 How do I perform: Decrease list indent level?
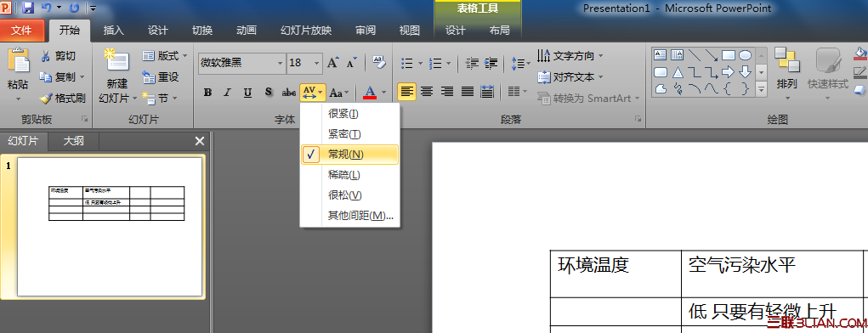pos(472,63)
